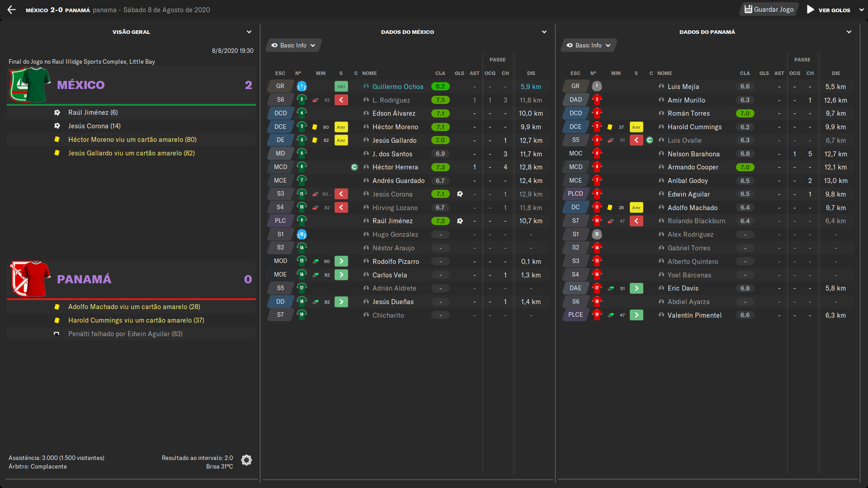Click Jesús Corona's substituted-off red arrow

[x=341, y=194]
